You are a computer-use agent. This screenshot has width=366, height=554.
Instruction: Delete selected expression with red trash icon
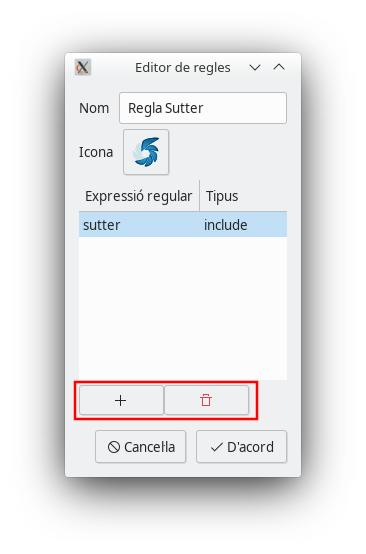point(206,400)
